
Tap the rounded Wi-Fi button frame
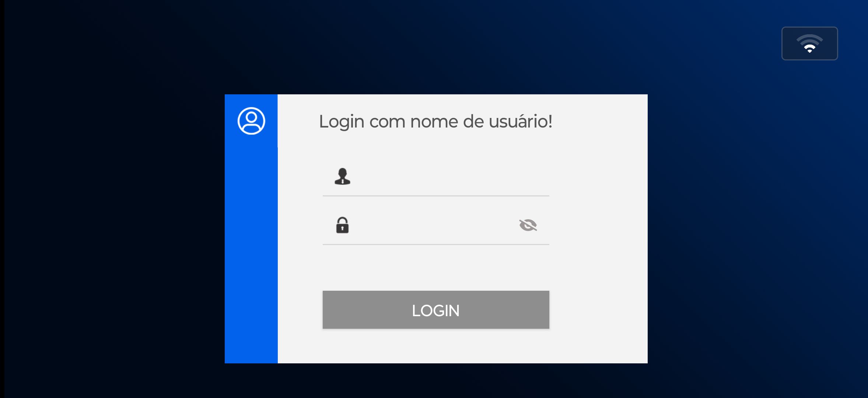click(809, 43)
